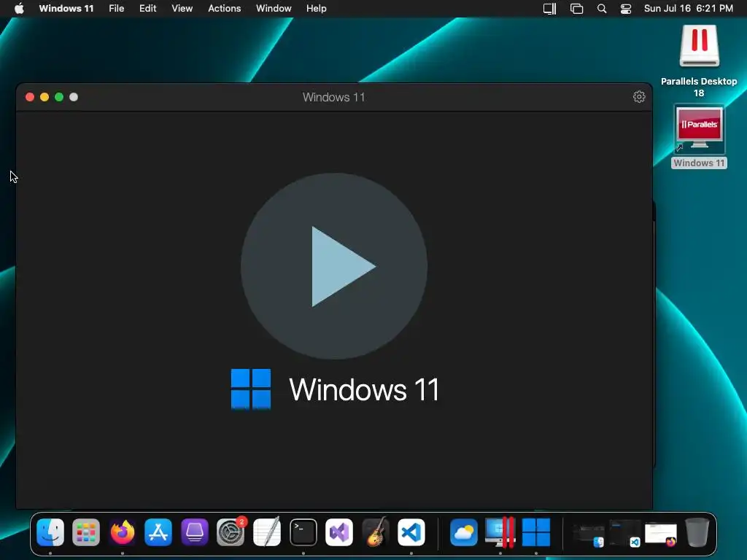Open the Apple menu
747x560 pixels.
coord(19,9)
